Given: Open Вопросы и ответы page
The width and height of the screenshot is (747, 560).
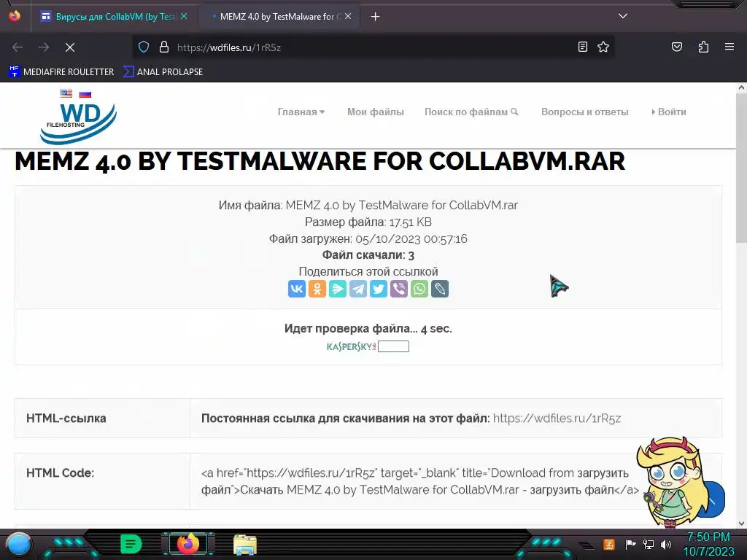Looking at the screenshot, I should (x=584, y=112).
